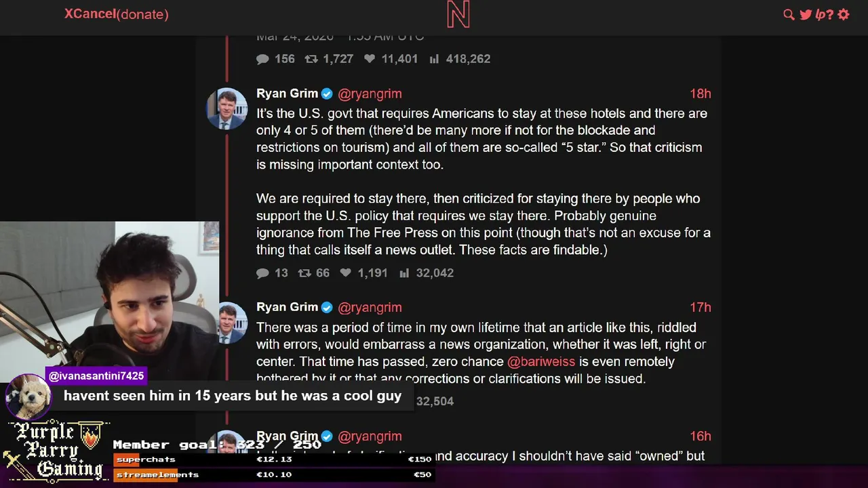Click the 16h timestamp link
This screenshot has width=868, height=488.
pyautogui.click(x=701, y=436)
